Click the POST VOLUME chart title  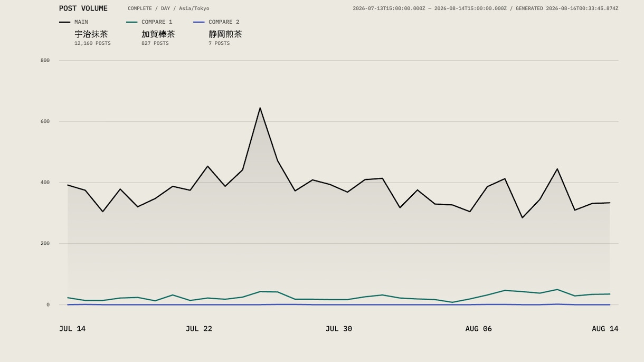click(83, 8)
